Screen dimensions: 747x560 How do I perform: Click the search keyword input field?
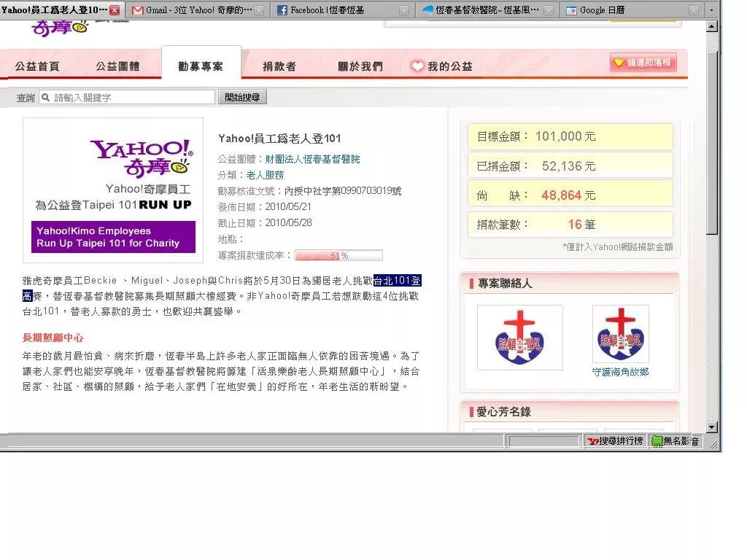click(127, 98)
